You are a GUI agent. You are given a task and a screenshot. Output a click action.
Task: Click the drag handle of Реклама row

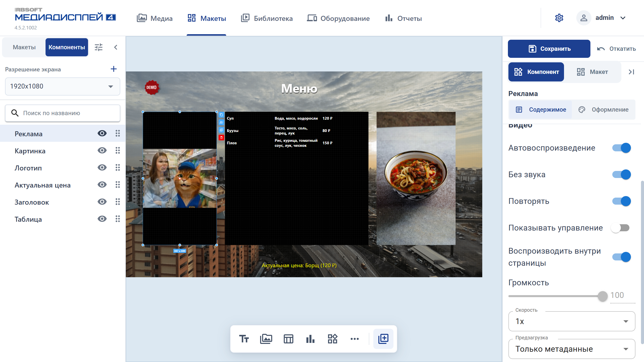pos(117,133)
